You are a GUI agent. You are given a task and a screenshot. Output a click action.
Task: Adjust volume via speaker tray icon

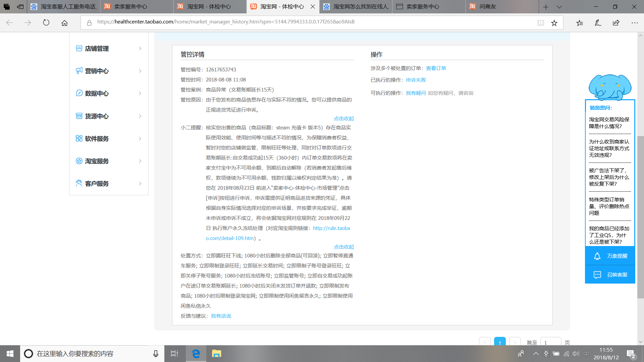(576, 354)
